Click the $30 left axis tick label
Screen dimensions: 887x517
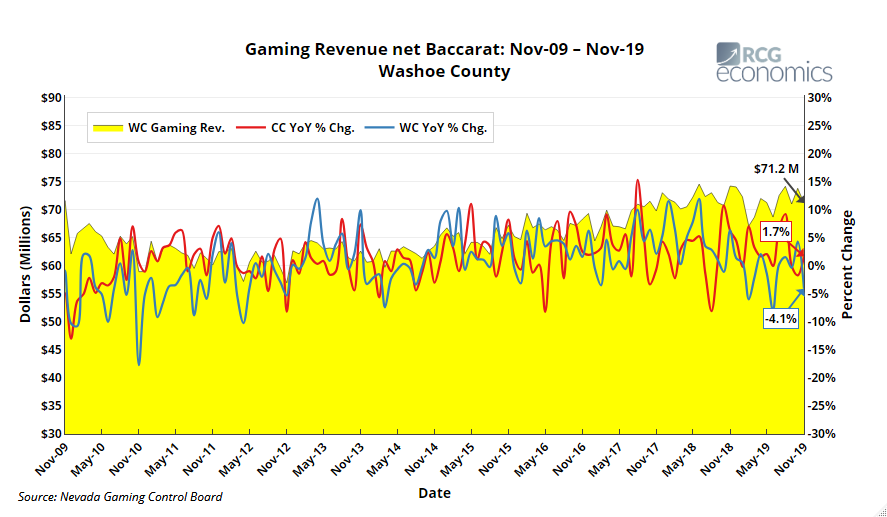click(x=50, y=434)
